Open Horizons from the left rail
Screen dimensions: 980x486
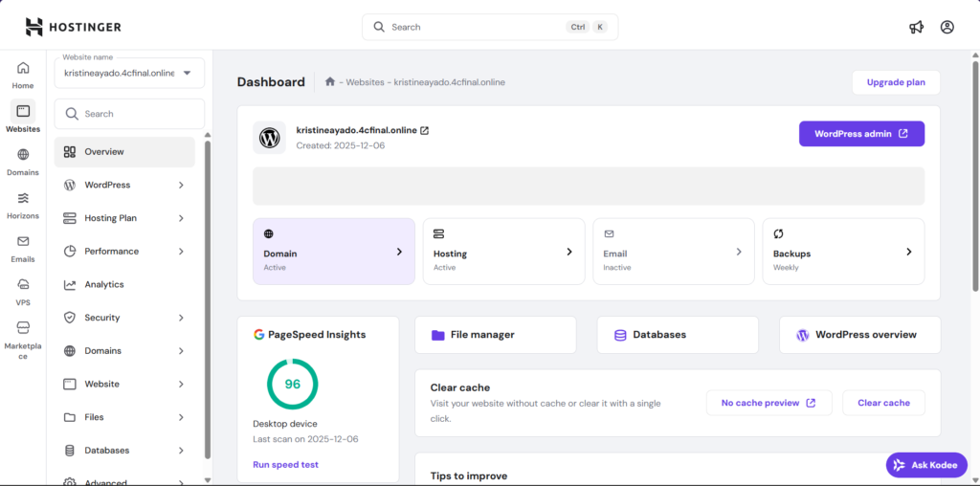[23, 205]
